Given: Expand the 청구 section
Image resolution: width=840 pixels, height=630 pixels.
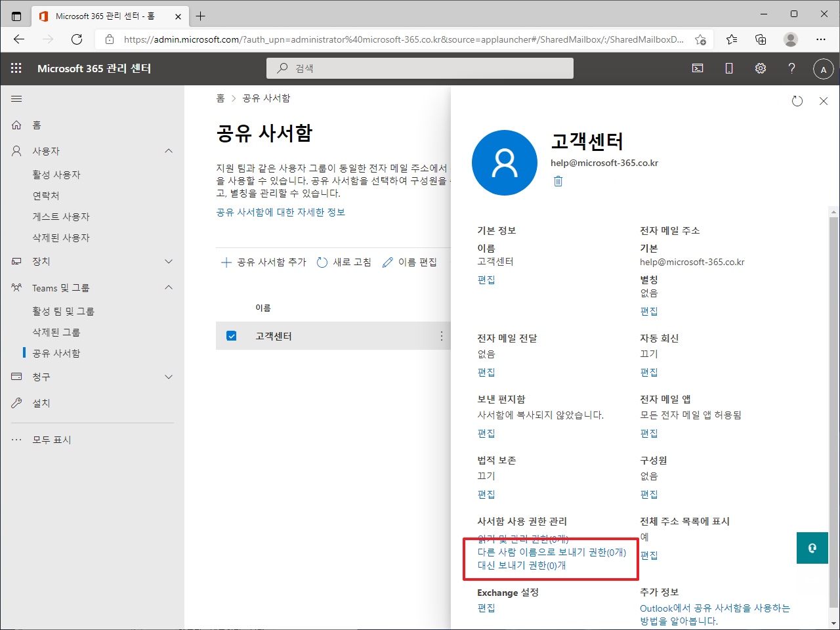Looking at the screenshot, I should pyautogui.click(x=169, y=377).
